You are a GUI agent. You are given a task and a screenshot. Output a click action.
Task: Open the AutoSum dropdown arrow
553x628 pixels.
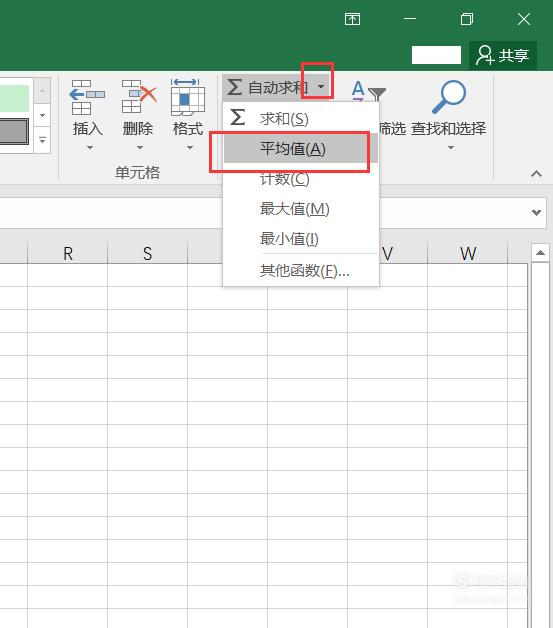point(321,87)
